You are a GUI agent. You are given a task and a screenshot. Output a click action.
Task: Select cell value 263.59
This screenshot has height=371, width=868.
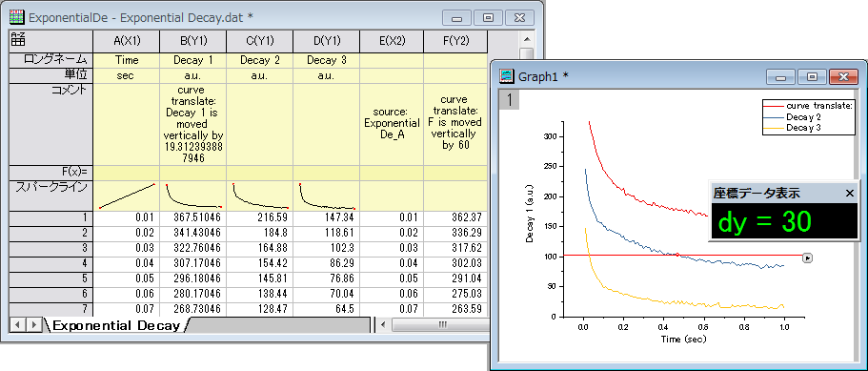pyautogui.click(x=455, y=309)
